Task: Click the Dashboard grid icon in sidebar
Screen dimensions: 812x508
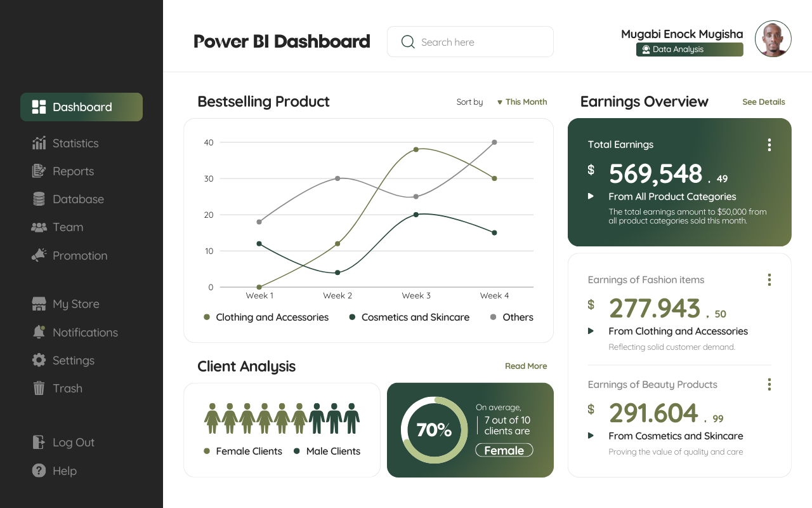Action: pyautogui.click(x=39, y=107)
